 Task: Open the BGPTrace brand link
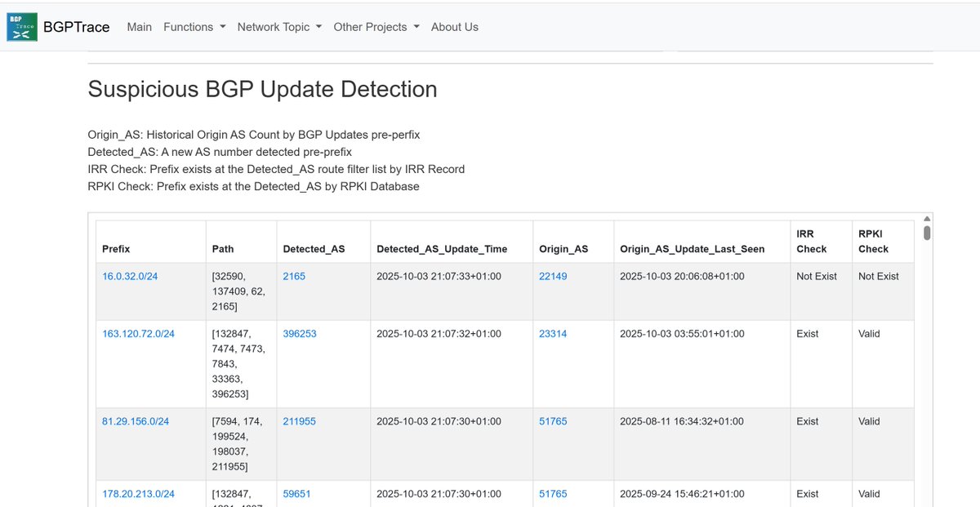pos(76,27)
